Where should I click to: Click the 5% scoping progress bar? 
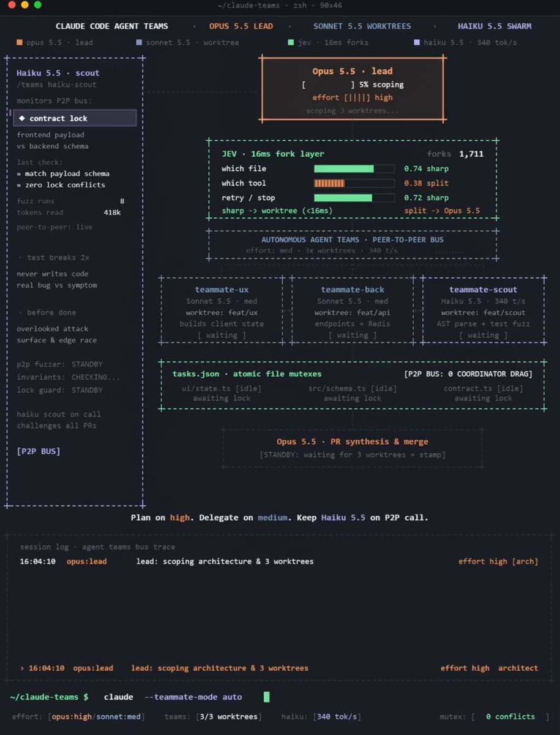tap(328, 85)
